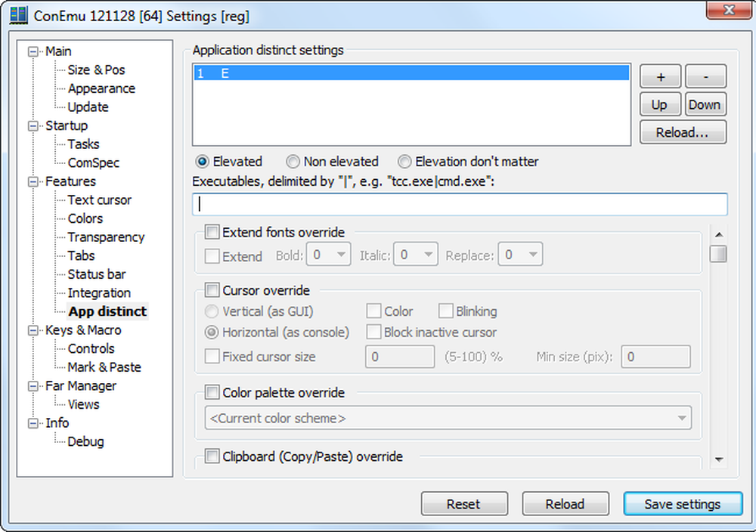Select ComSpec in the tree

(93, 163)
